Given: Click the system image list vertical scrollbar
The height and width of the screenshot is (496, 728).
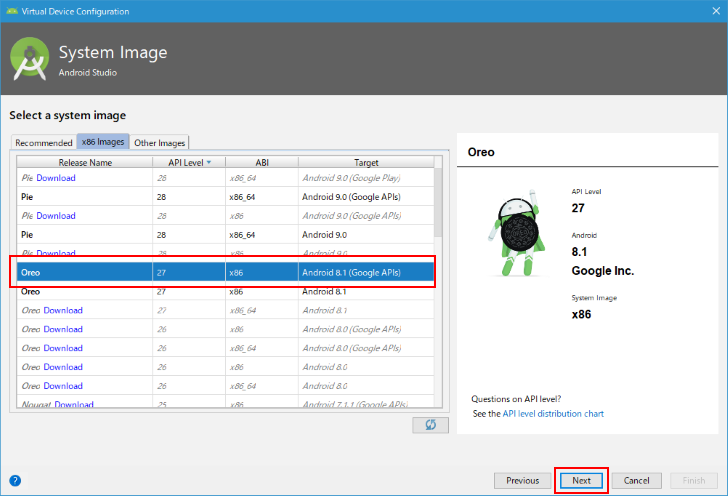Looking at the screenshot, I should [x=438, y=202].
